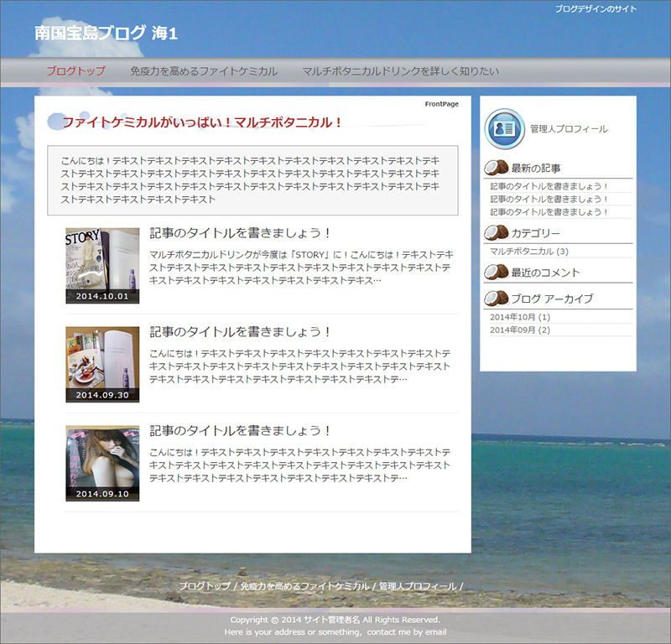Open the ブログトップ navigation tab
The image size is (671, 644).
pos(75,71)
